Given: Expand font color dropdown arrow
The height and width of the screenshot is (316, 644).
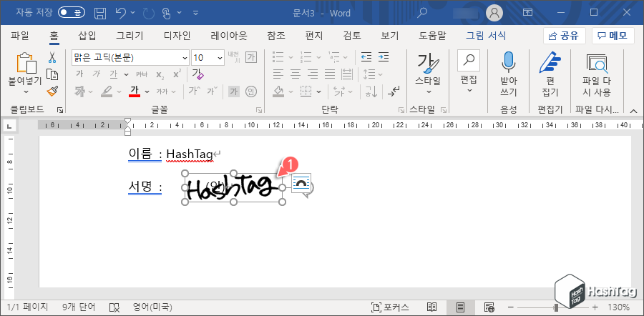Looking at the screenshot, I should coord(147,92).
